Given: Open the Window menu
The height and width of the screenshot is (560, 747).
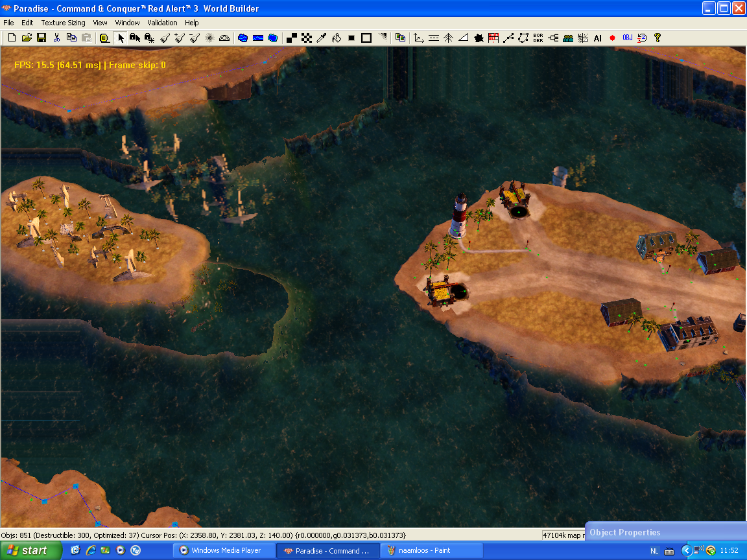Looking at the screenshot, I should (127, 23).
